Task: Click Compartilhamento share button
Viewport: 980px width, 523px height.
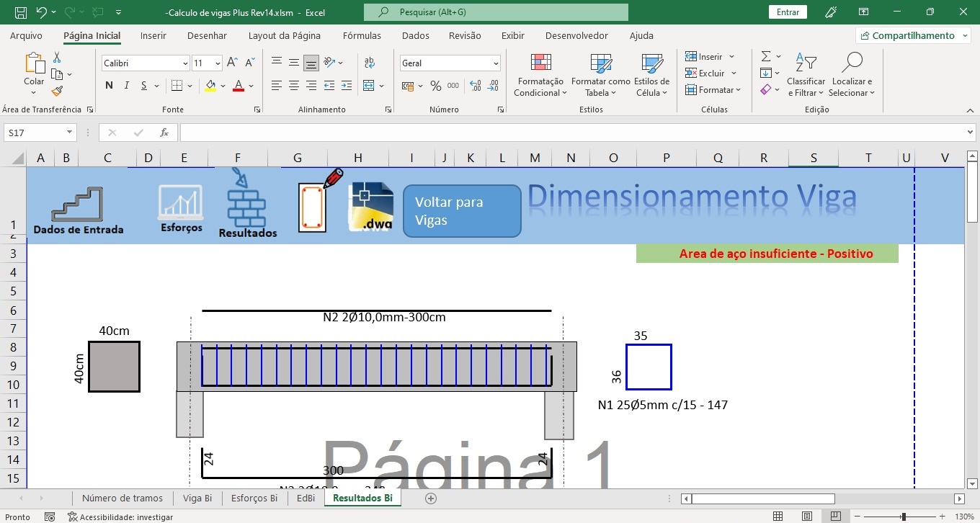Action: click(x=913, y=35)
